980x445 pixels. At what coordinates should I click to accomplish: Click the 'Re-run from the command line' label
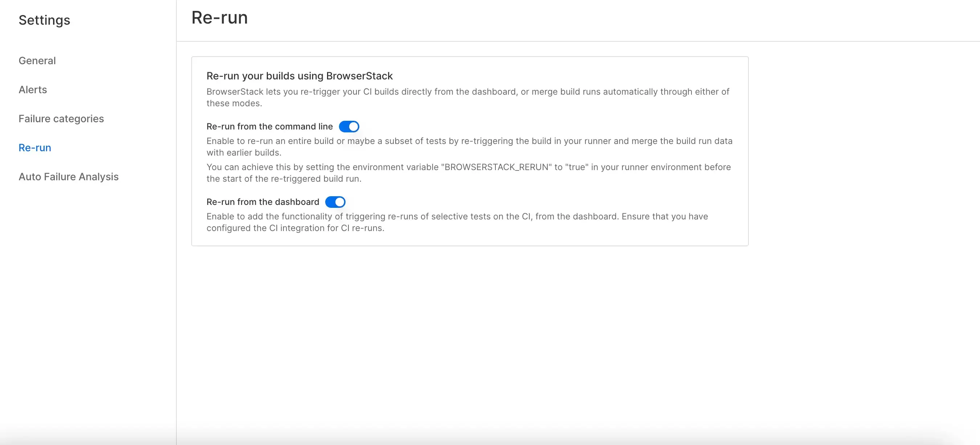click(269, 127)
